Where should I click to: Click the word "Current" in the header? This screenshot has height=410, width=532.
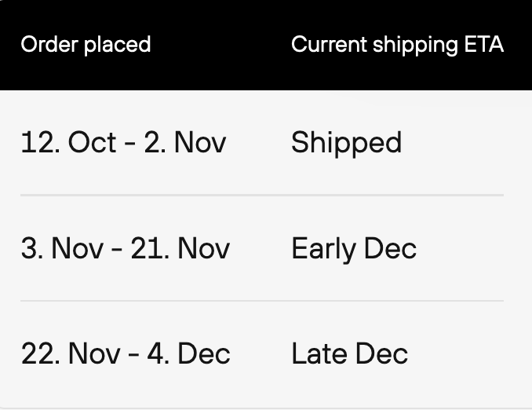(329, 45)
